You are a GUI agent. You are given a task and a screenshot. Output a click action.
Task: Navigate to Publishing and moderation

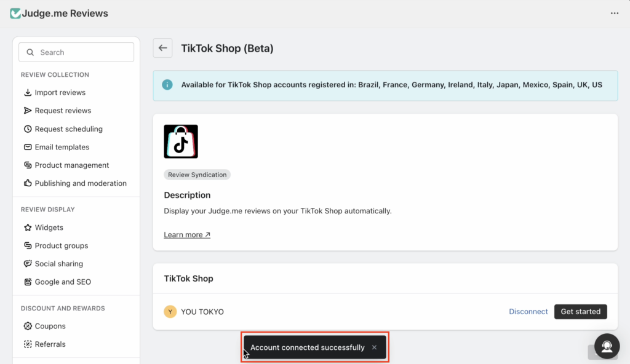click(80, 183)
